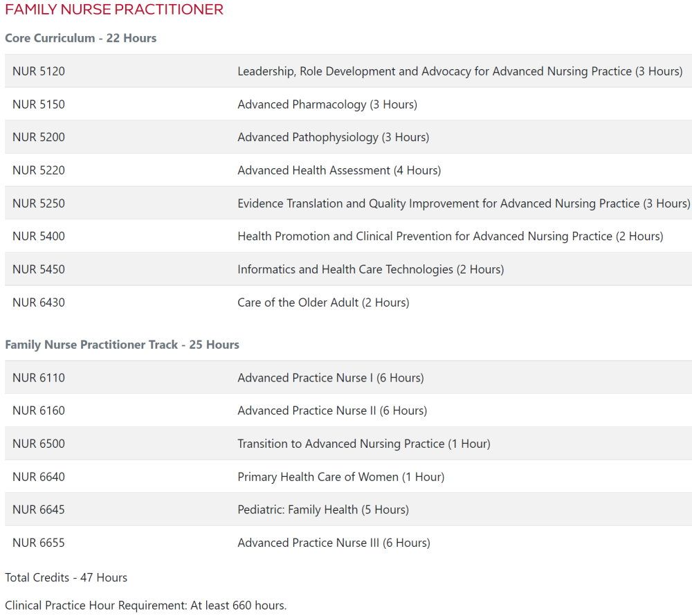The image size is (692, 616).
Task: Click Total Credits - 47 Hours line
Action: pyautogui.click(x=66, y=578)
